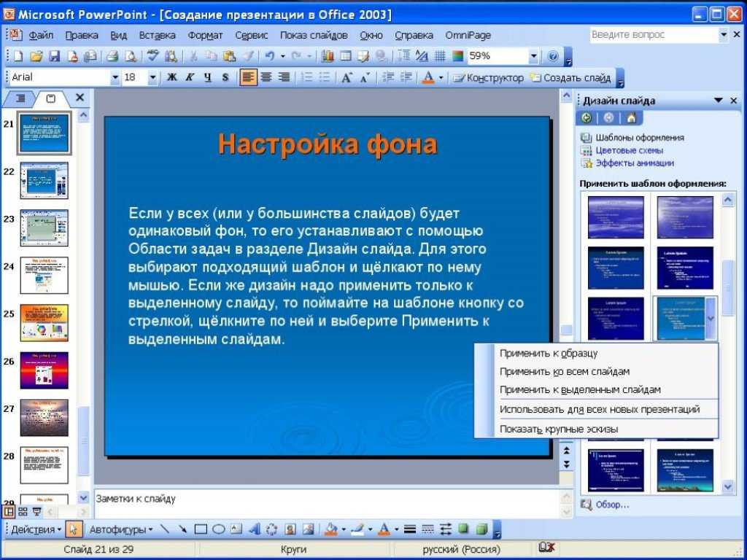747x560 pixels.
Task: Open the shadow style options
Action: pyautogui.click(x=463, y=529)
